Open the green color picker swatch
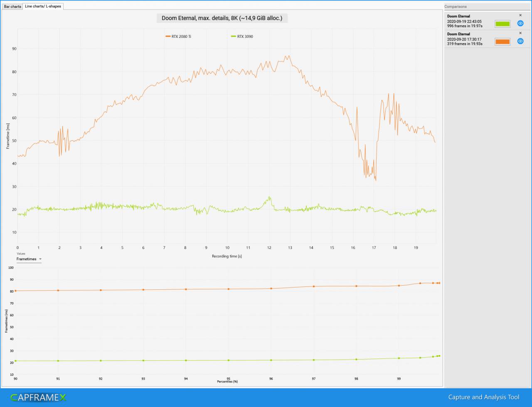 point(502,24)
